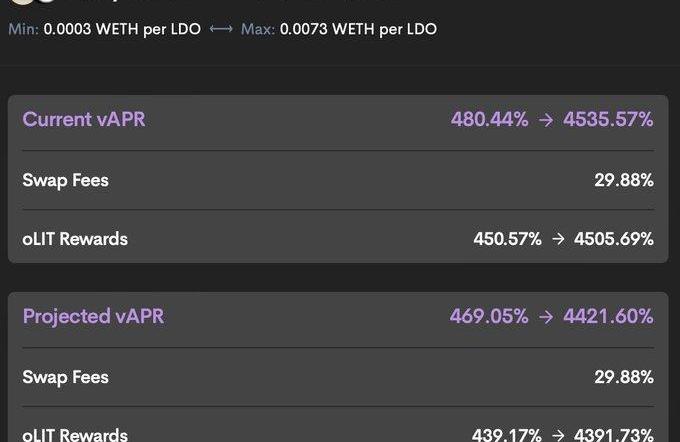Click the token pair icon at top left

30,3
